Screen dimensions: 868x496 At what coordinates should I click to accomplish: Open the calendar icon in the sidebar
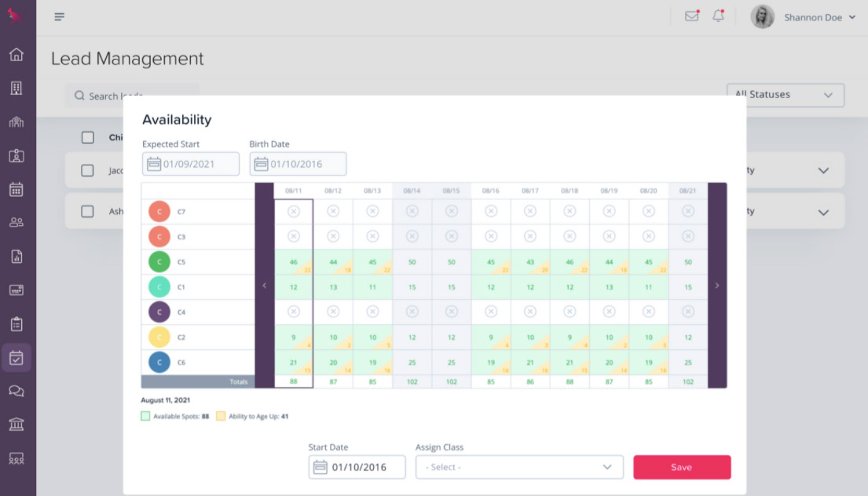point(17,188)
